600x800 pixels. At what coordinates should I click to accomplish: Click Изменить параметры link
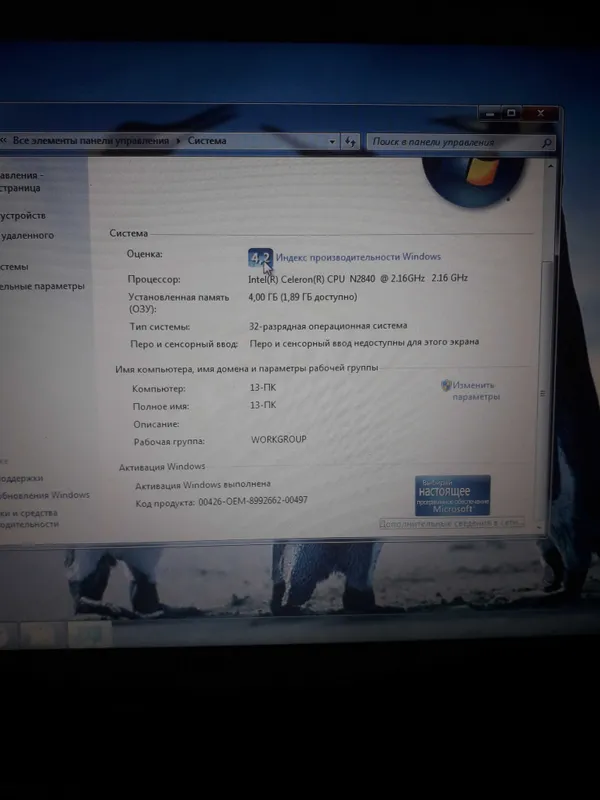(x=476, y=391)
